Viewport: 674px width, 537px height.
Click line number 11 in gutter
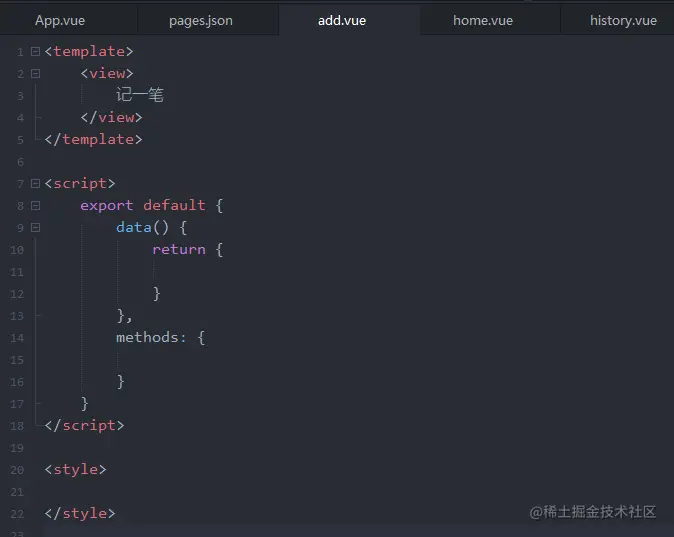coord(17,272)
